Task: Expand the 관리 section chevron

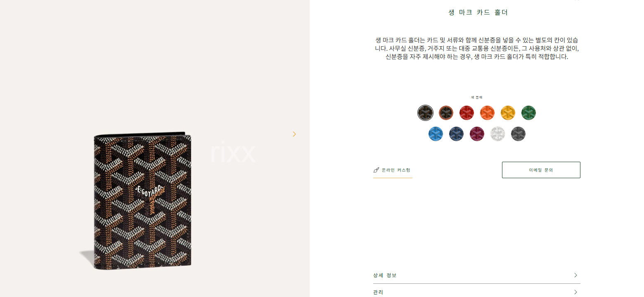Action: click(x=575, y=292)
